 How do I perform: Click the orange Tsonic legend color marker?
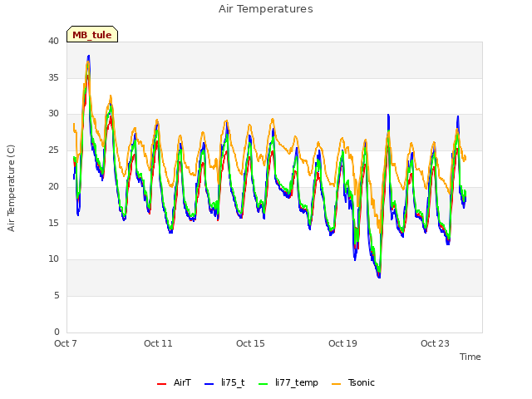click(336, 384)
